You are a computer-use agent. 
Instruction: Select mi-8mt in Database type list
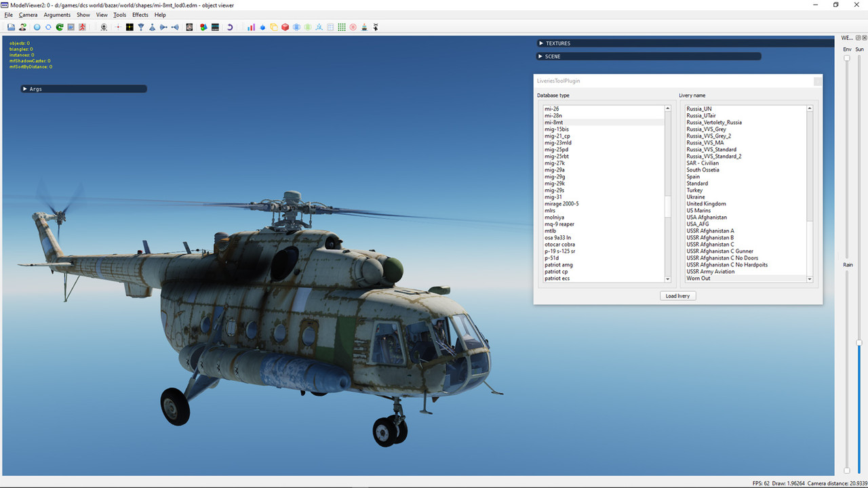pyautogui.click(x=603, y=123)
